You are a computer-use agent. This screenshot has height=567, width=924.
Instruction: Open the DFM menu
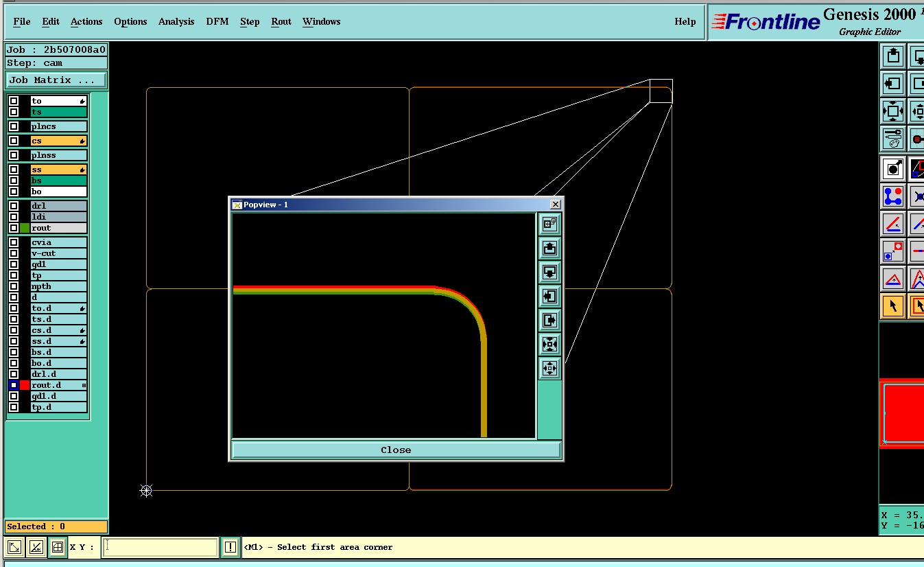(x=217, y=21)
